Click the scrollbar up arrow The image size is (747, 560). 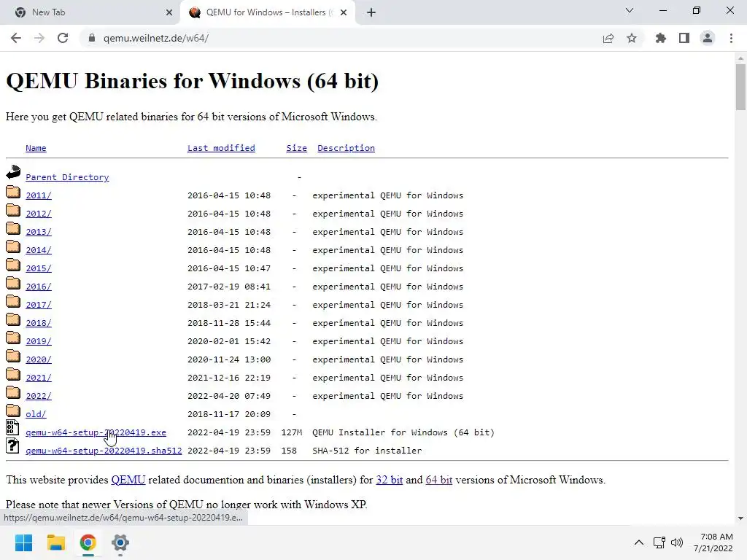pos(740,58)
